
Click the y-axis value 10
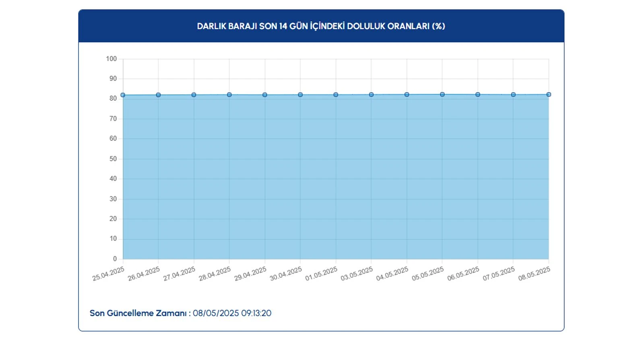[x=113, y=239]
